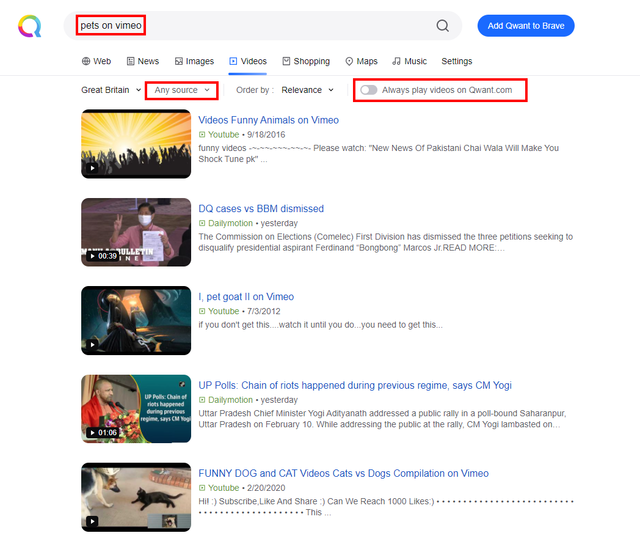
Task: Click the music note icon next to Music
Action: [396, 61]
